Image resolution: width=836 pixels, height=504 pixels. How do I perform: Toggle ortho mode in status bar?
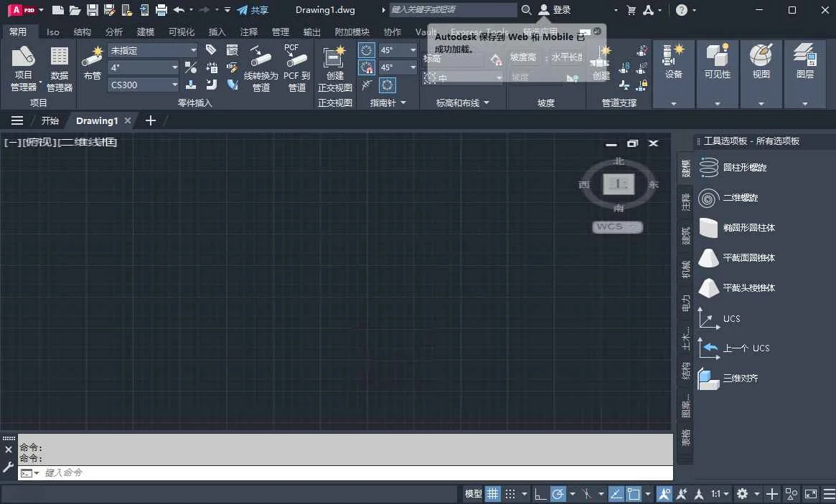540,494
